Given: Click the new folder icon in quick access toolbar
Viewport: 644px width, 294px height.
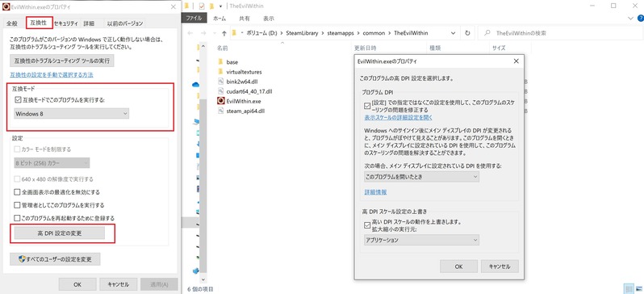Looking at the screenshot, I should coord(212,6).
